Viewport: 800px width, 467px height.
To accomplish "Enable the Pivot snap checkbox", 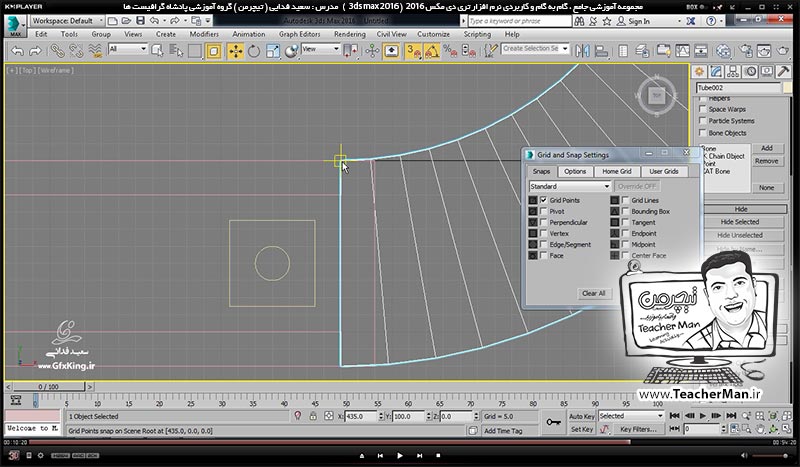I will 543,211.
